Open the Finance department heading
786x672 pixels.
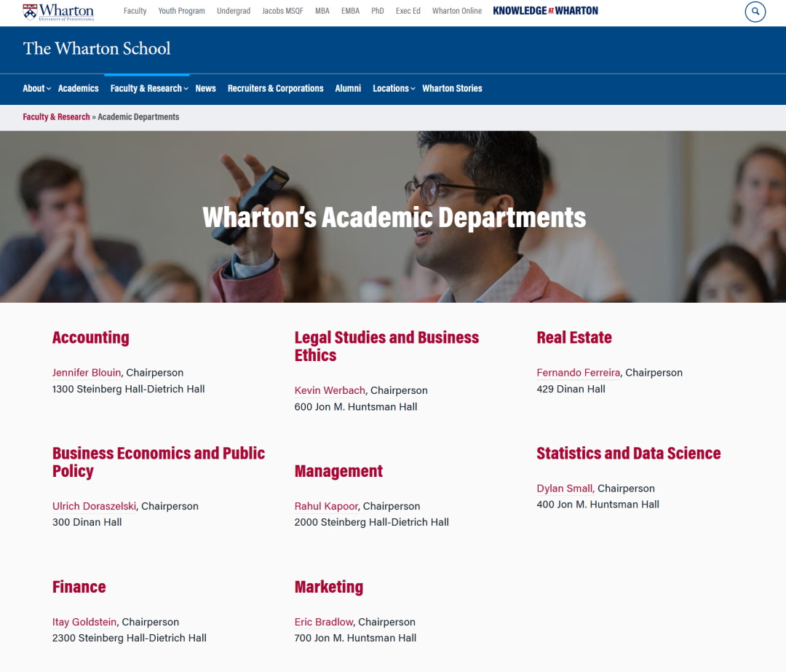point(79,588)
